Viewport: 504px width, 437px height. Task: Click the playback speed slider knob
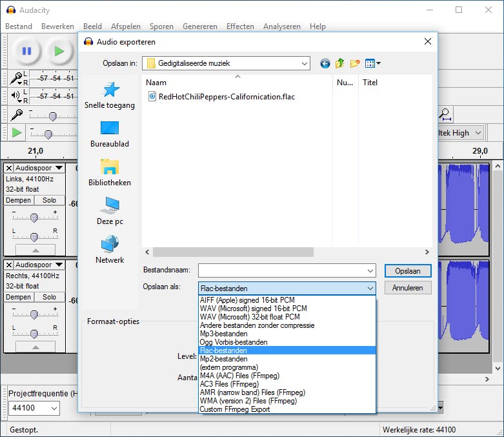[x=48, y=134]
